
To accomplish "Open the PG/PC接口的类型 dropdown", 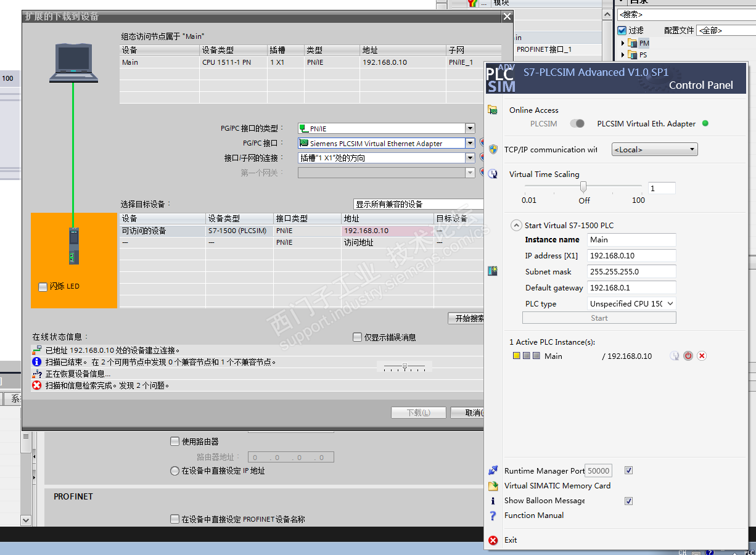I will coord(470,128).
